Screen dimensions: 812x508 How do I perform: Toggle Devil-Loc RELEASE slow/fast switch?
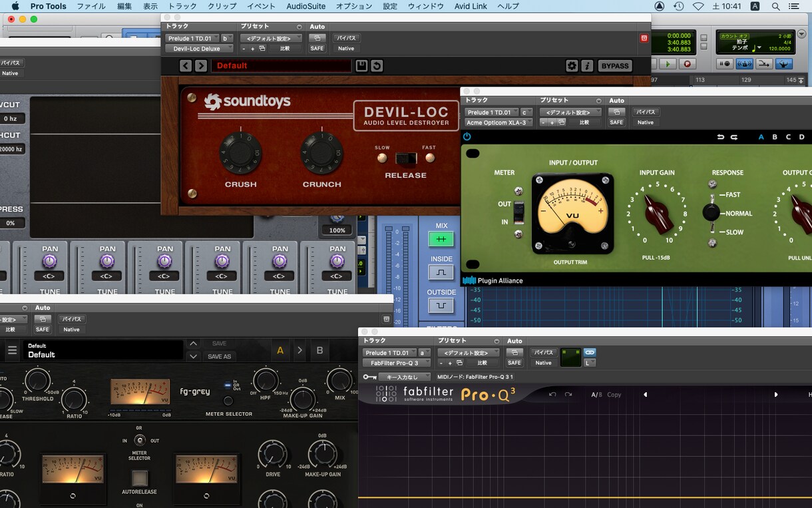point(405,158)
